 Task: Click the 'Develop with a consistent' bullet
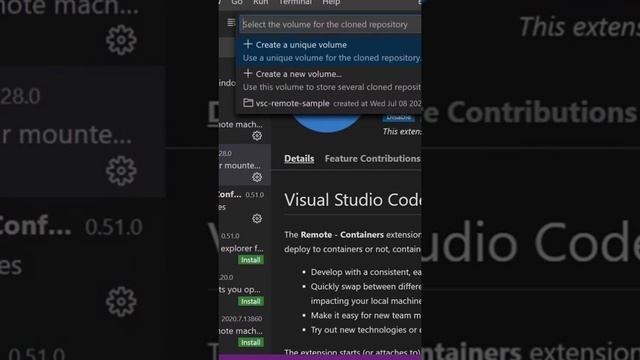tap(366, 272)
